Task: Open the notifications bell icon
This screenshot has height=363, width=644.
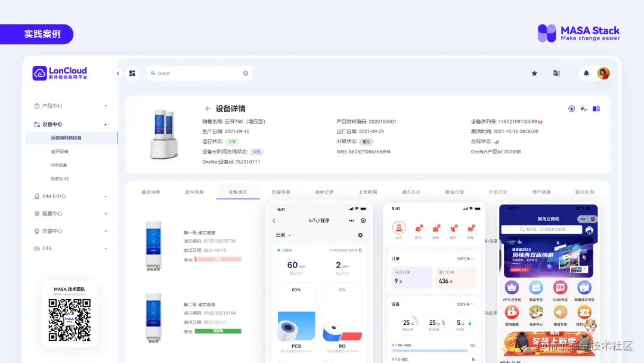Action: pyautogui.click(x=586, y=73)
